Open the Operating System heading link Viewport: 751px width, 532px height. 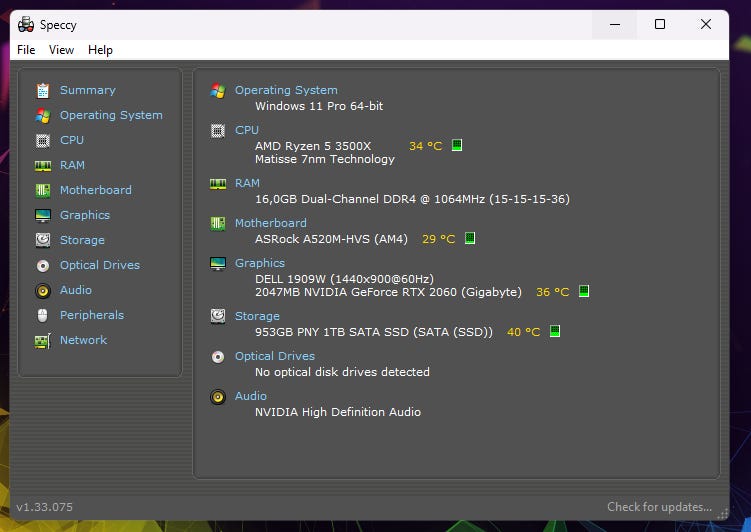click(286, 90)
